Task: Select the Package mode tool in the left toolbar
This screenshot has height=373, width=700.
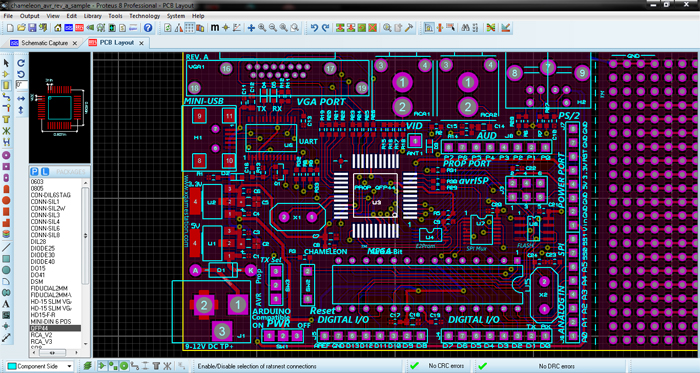Action: pyautogui.click(x=6, y=85)
